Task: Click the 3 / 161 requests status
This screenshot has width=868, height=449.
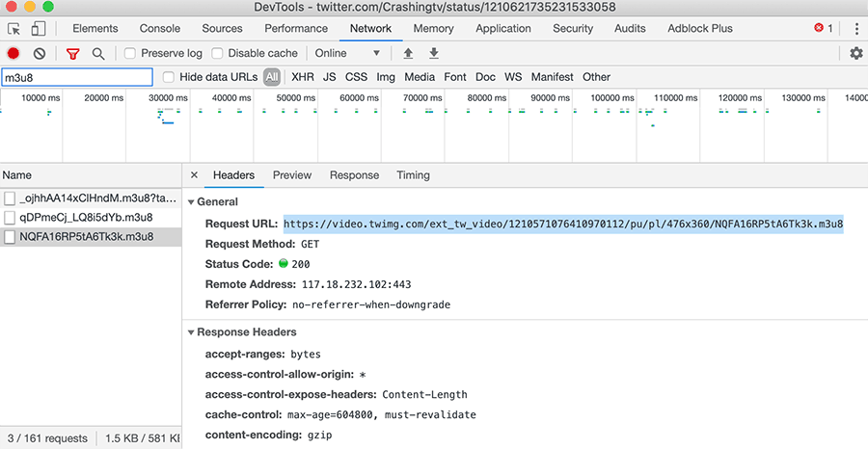Action: [x=47, y=438]
